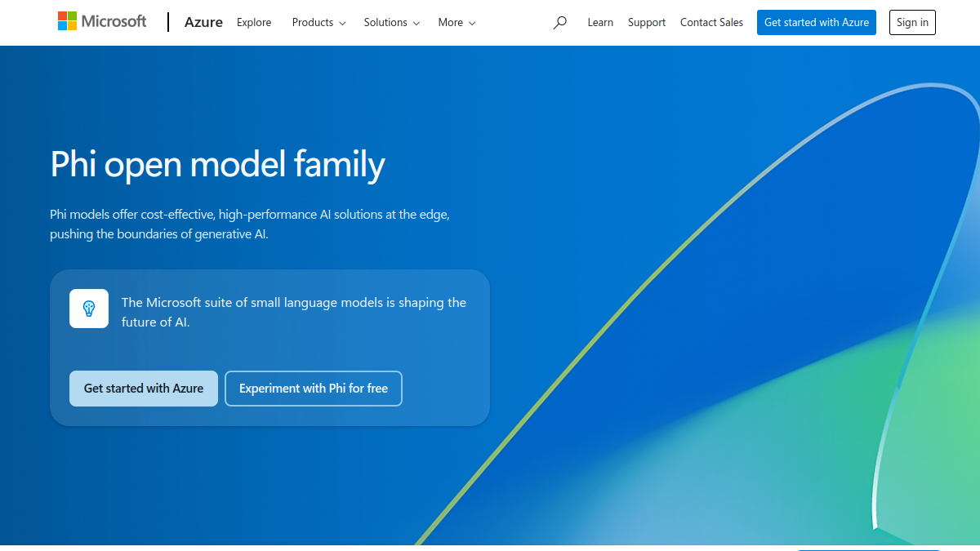Click the 'Phi open model family' heading
980x551 pixels.
217,164
